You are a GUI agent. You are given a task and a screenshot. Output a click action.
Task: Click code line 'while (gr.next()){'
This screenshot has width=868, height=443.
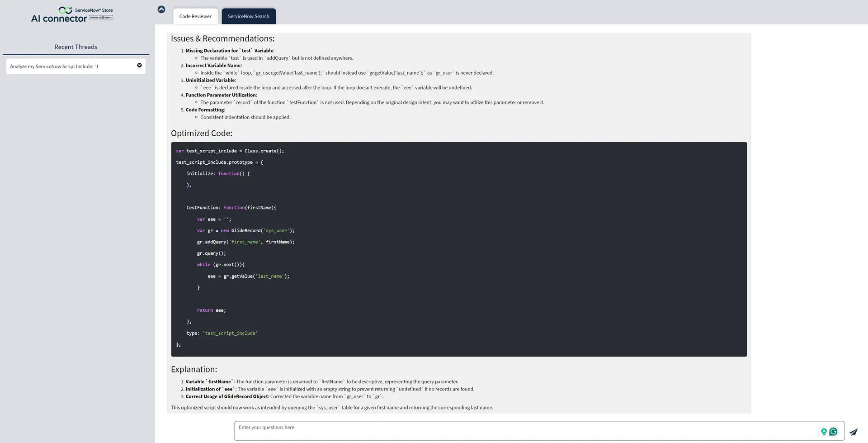[221, 265]
